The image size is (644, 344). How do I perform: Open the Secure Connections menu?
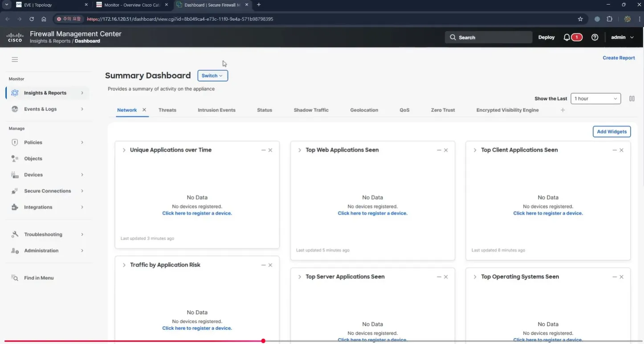(x=47, y=191)
